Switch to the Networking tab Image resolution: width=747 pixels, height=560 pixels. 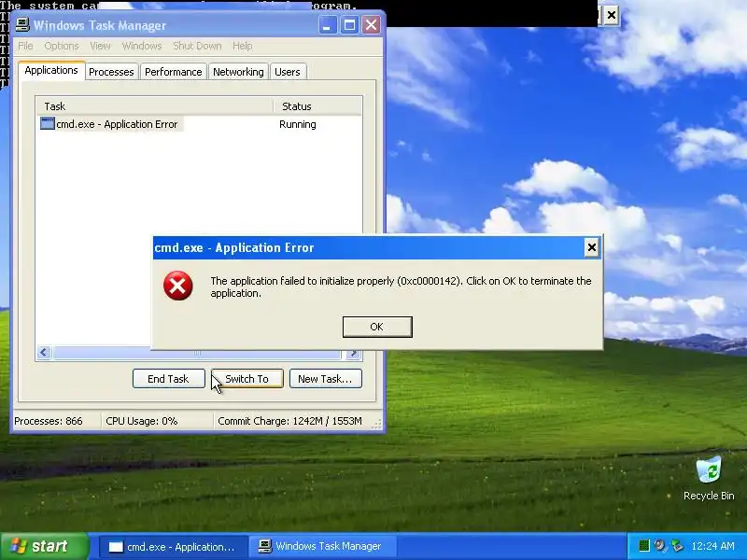click(x=238, y=72)
